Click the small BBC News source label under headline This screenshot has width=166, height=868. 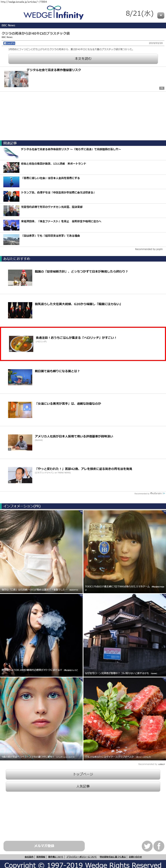[x=7, y=37]
